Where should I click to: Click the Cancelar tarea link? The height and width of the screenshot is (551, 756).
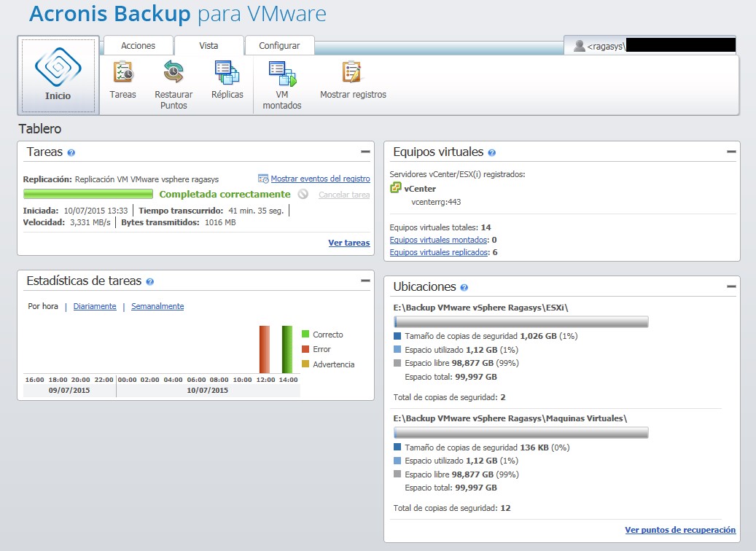pos(344,195)
